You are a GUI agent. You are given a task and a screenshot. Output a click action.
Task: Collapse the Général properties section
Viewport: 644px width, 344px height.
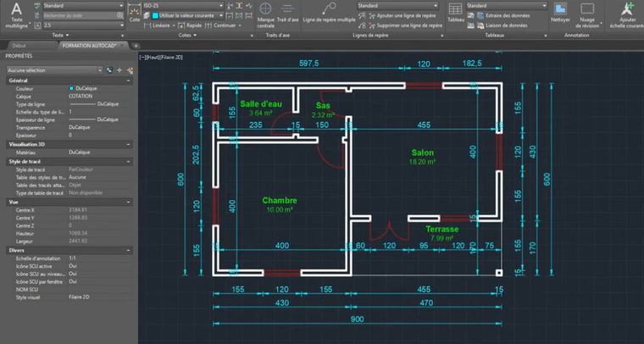tap(127, 80)
